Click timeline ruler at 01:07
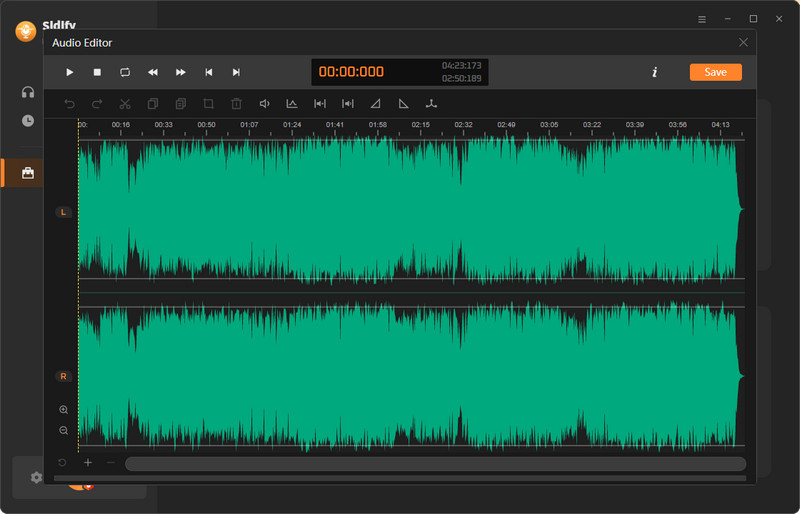Viewport: 800px width, 514px height. pyautogui.click(x=249, y=125)
